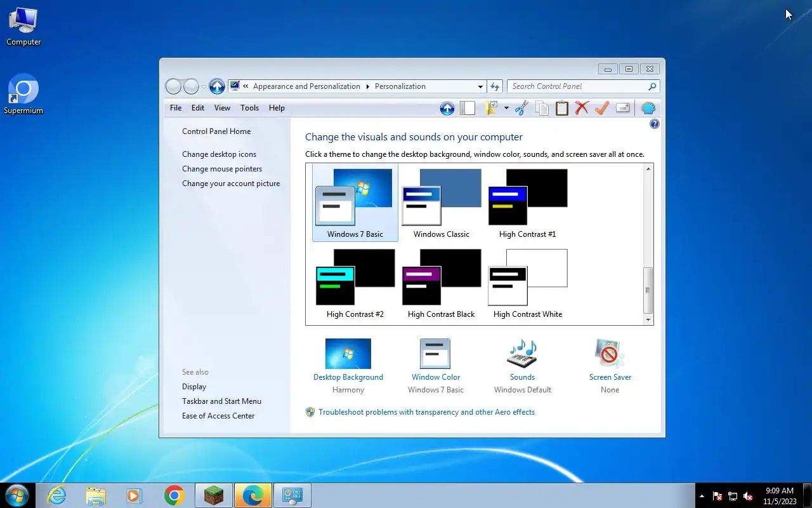Click in the Search Control Panel box
The width and height of the screenshot is (812, 508).
[577, 86]
